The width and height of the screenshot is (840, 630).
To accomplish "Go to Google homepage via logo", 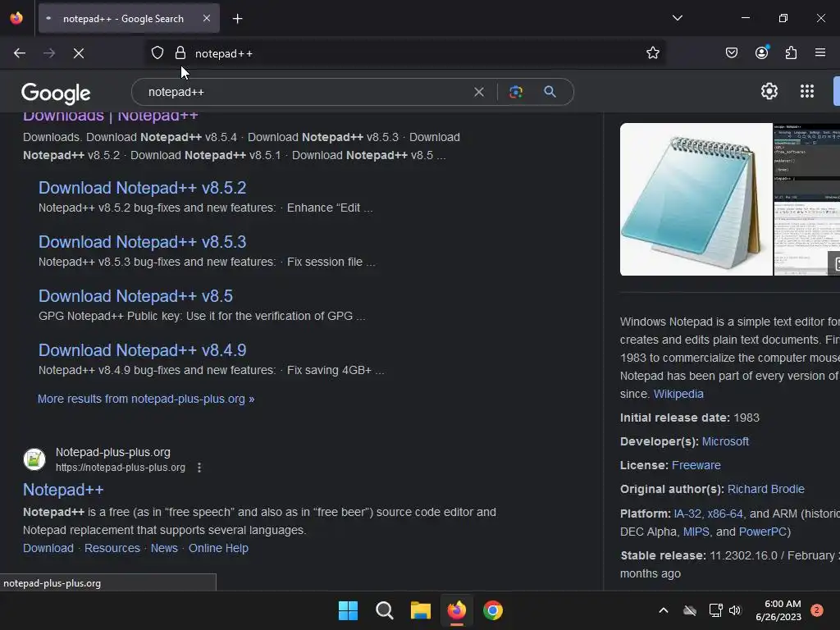I will (x=57, y=94).
